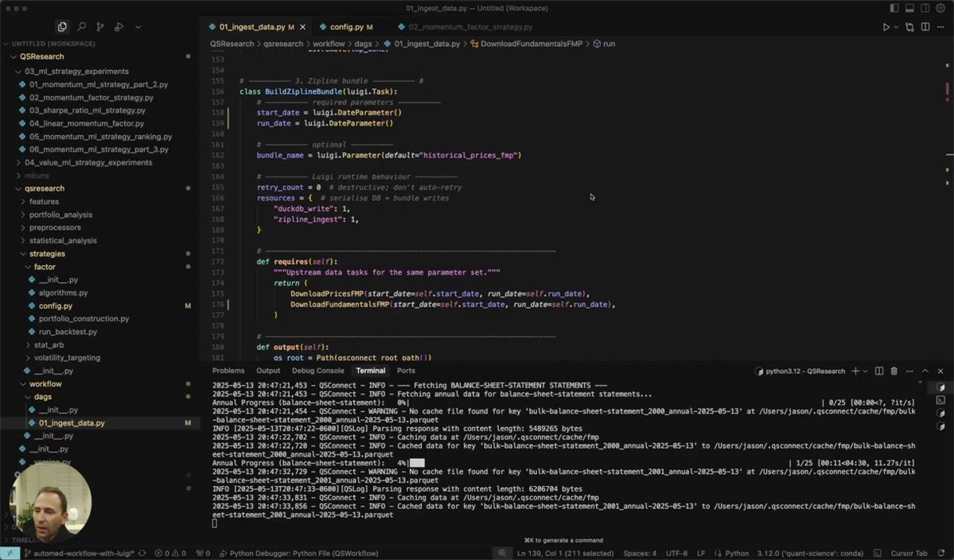Image resolution: width=954 pixels, height=560 pixels.
Task: Open the new terminal profile dropdown
Action: tap(865, 371)
